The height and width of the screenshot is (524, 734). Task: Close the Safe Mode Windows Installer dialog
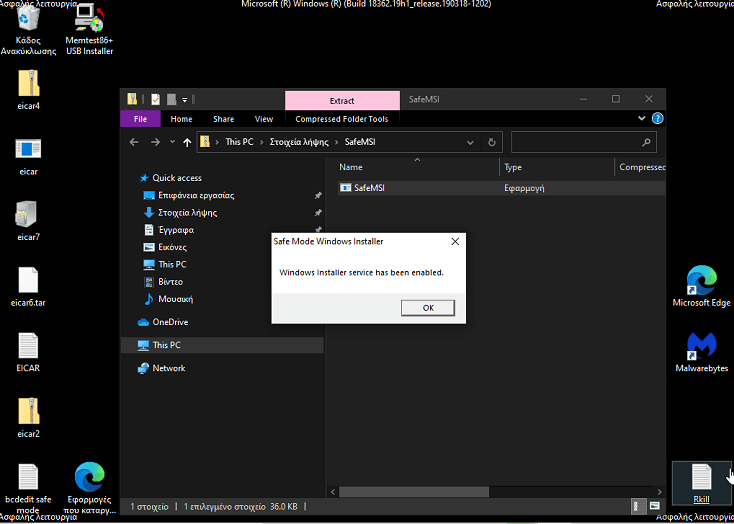[x=455, y=242]
